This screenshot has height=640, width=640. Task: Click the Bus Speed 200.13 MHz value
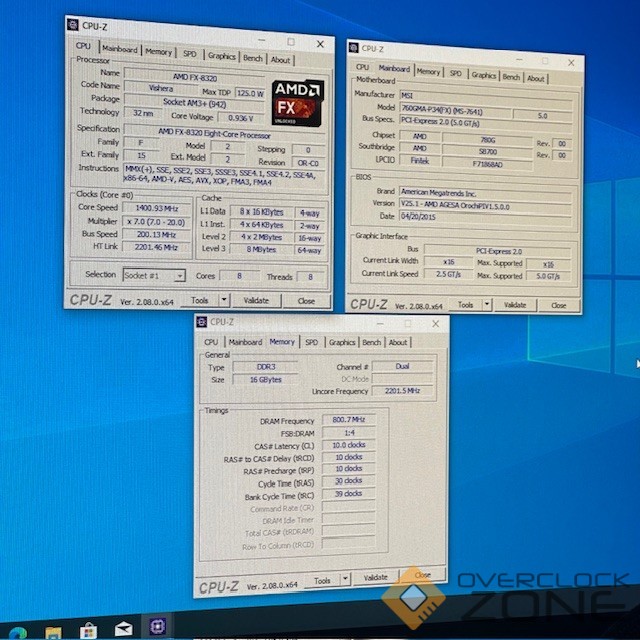157,235
